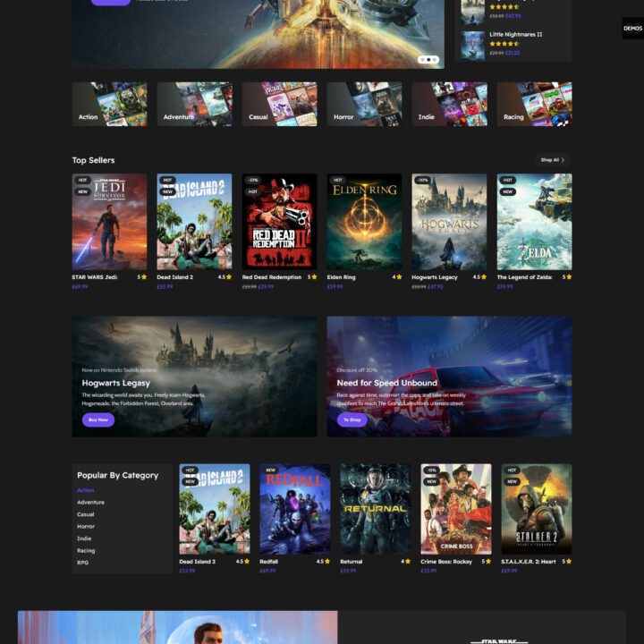Open Hogwarts Legacy cover in Top Sellers
This screenshot has height=644, width=644.
pyautogui.click(x=449, y=222)
